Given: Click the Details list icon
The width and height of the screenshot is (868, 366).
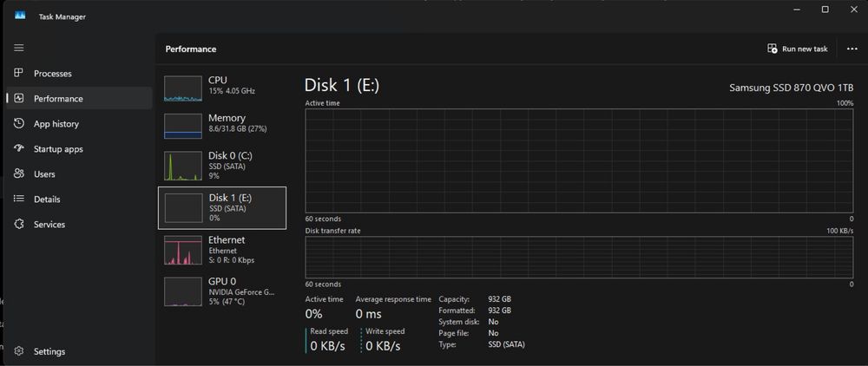Looking at the screenshot, I should (19, 199).
